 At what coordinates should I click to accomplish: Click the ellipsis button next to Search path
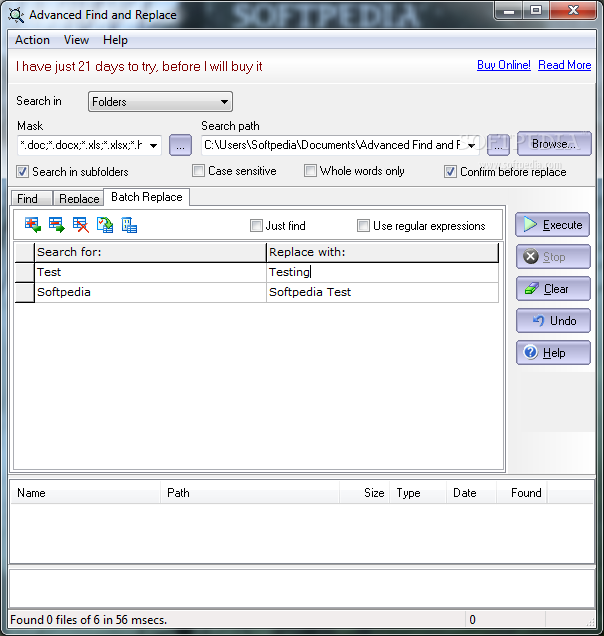(x=498, y=145)
